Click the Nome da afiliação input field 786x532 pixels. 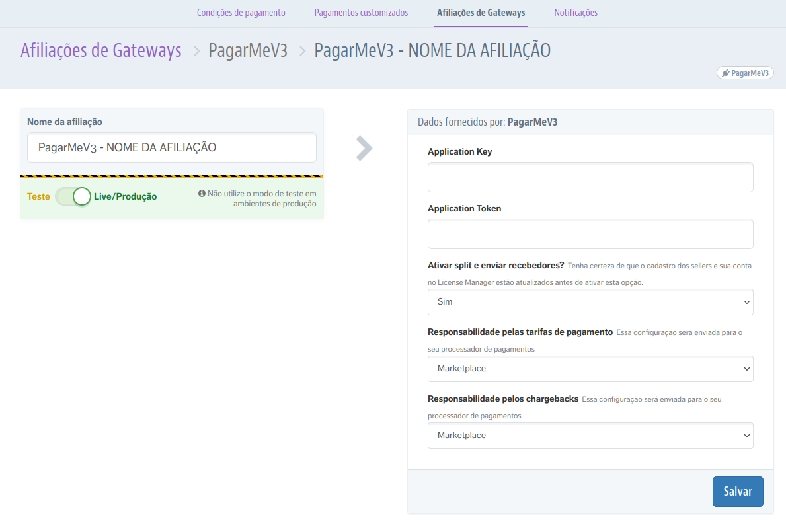171,147
